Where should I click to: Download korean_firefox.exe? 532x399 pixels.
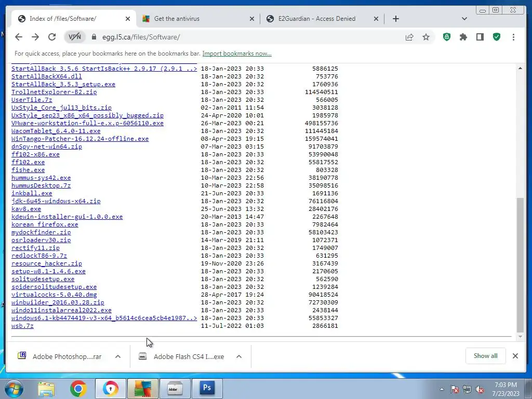pos(45,224)
